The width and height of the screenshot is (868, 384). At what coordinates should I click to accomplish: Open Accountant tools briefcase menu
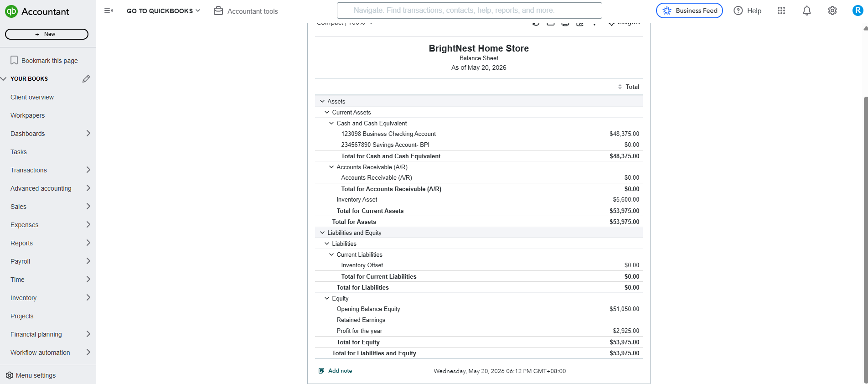coord(246,11)
